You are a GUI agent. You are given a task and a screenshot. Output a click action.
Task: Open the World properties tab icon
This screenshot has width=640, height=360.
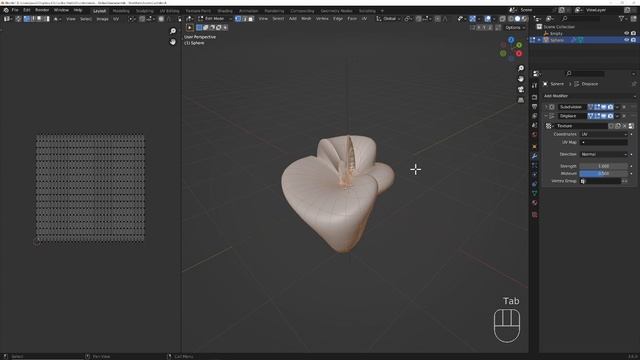[x=534, y=135]
